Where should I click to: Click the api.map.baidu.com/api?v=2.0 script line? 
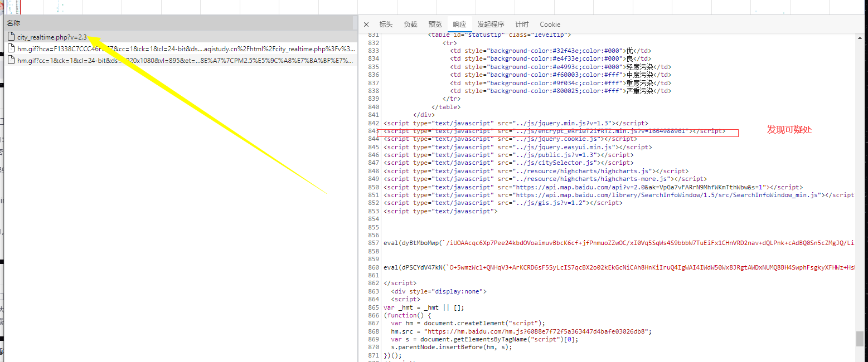[593, 188]
